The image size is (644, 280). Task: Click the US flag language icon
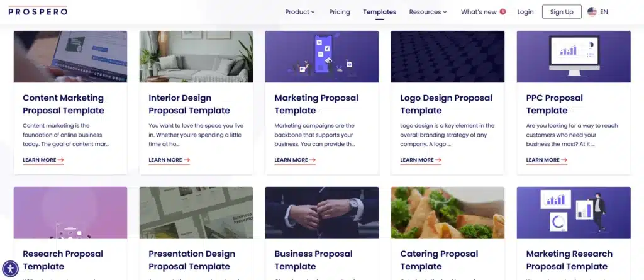(x=592, y=12)
